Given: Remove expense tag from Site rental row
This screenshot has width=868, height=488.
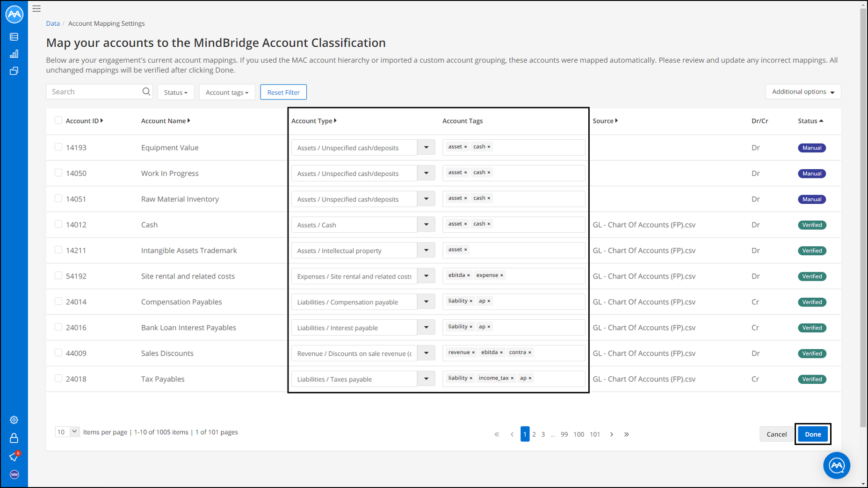Looking at the screenshot, I should pyautogui.click(x=502, y=275).
